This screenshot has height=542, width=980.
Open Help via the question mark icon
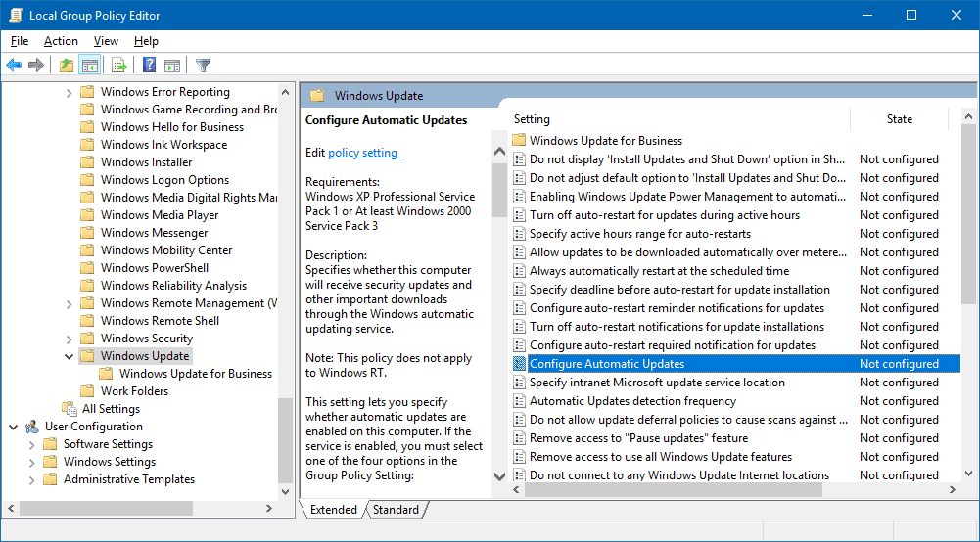pos(149,65)
